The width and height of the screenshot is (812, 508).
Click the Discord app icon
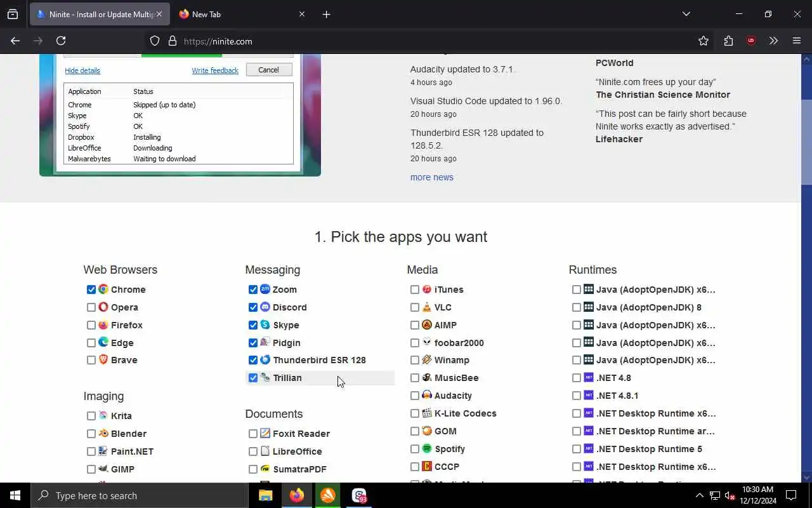coord(265,307)
